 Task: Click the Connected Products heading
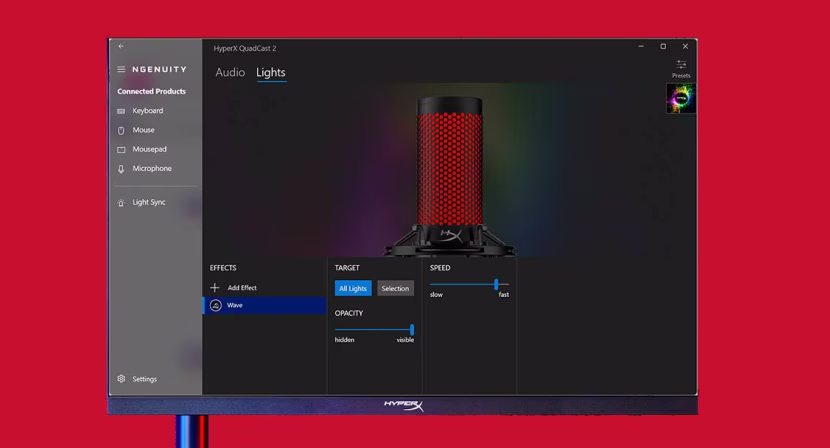coord(151,91)
